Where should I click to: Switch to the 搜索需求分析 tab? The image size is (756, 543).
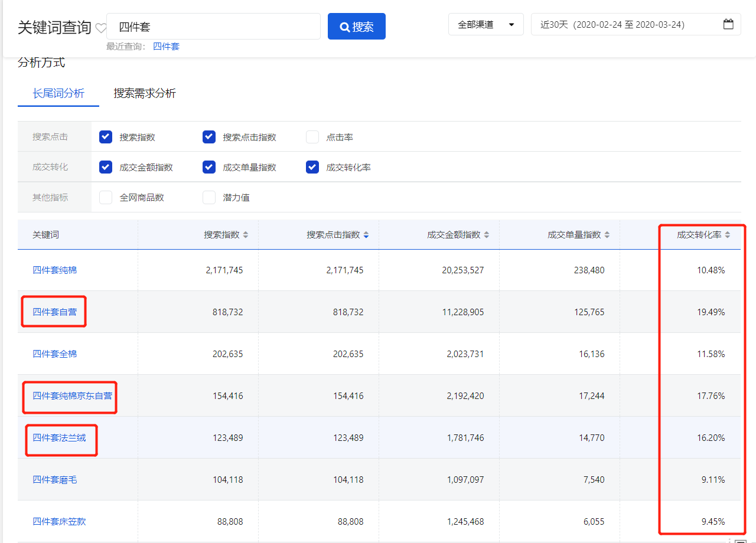(145, 93)
